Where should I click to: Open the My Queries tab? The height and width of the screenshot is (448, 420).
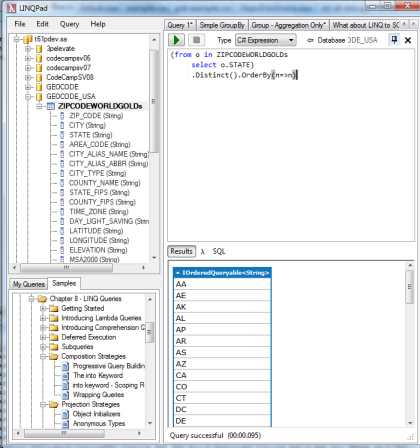pos(29,284)
